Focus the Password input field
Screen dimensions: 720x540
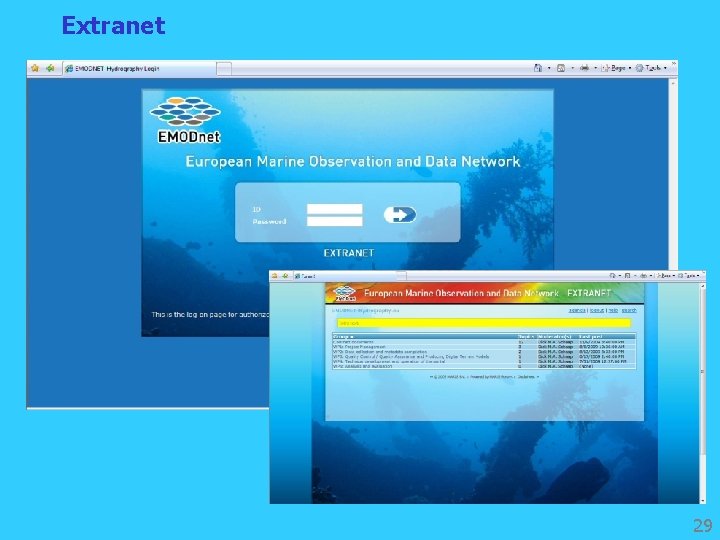click(334, 221)
